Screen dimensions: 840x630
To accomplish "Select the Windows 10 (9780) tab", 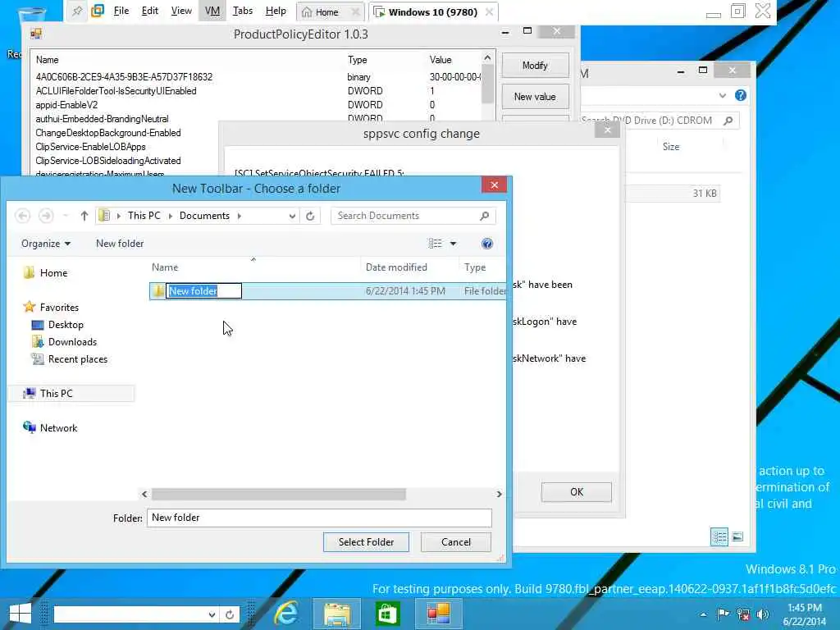I will (433, 11).
